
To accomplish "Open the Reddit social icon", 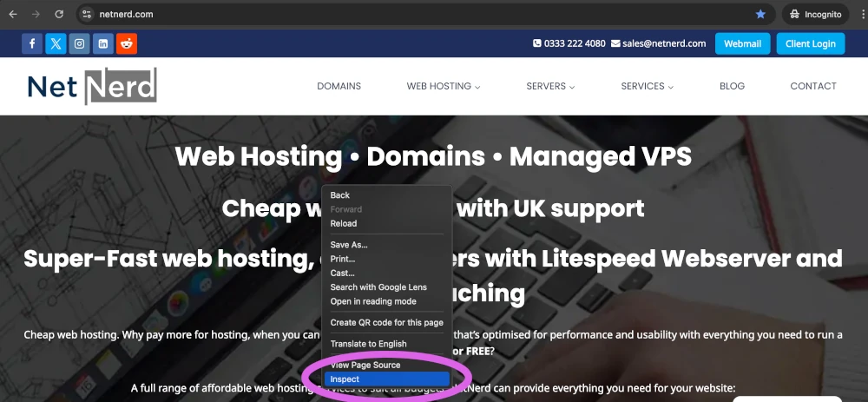I will (127, 43).
